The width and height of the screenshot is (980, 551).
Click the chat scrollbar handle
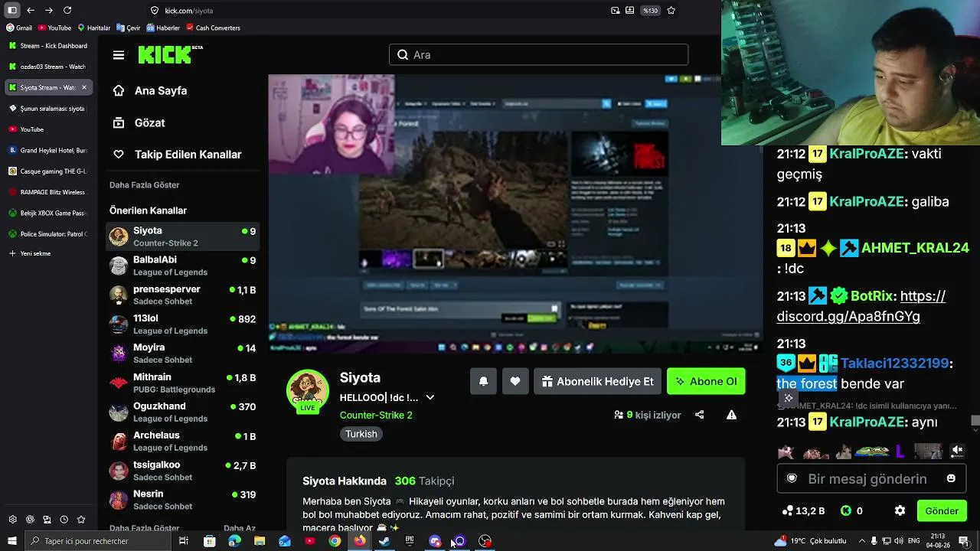click(975, 420)
